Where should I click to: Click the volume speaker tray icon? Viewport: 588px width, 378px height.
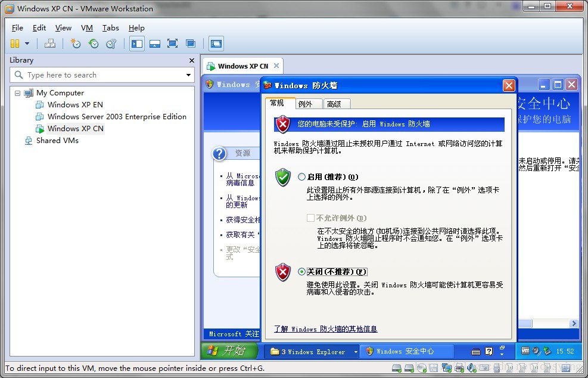coord(536,351)
